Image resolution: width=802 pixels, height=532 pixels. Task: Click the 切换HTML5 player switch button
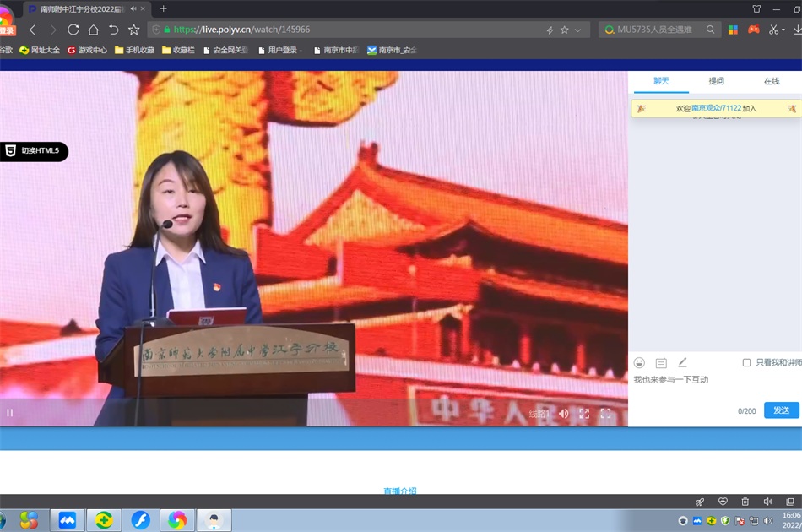33,151
